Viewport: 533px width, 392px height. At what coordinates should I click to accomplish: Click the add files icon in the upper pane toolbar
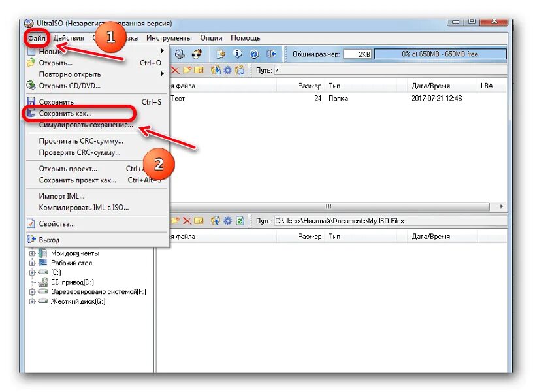(216, 70)
